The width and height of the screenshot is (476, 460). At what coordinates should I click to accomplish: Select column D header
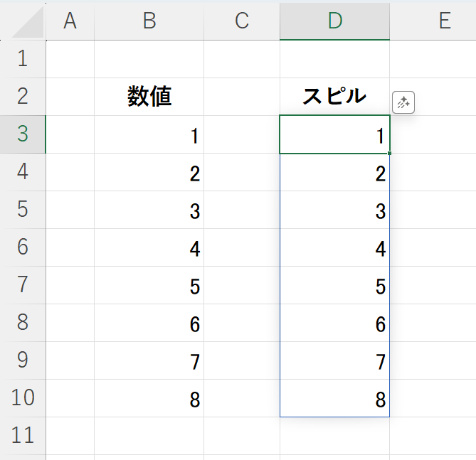(334, 21)
